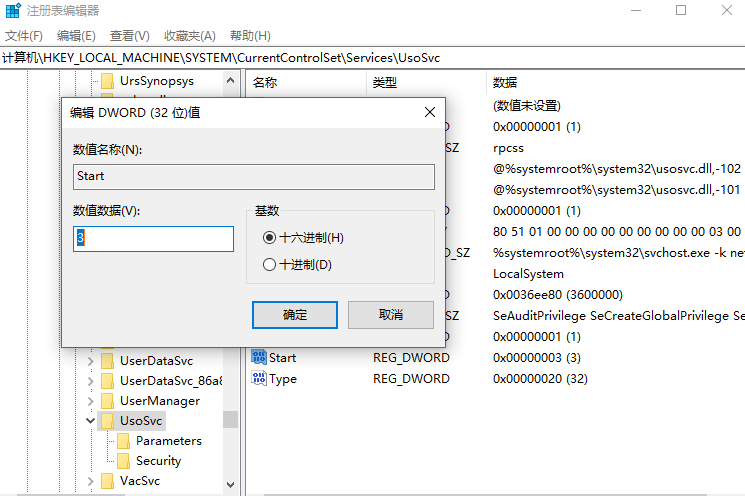Screen dimensions: 745x496
Task: Click the 0x0036ee80 (3600000) data cell
Action: (557, 295)
